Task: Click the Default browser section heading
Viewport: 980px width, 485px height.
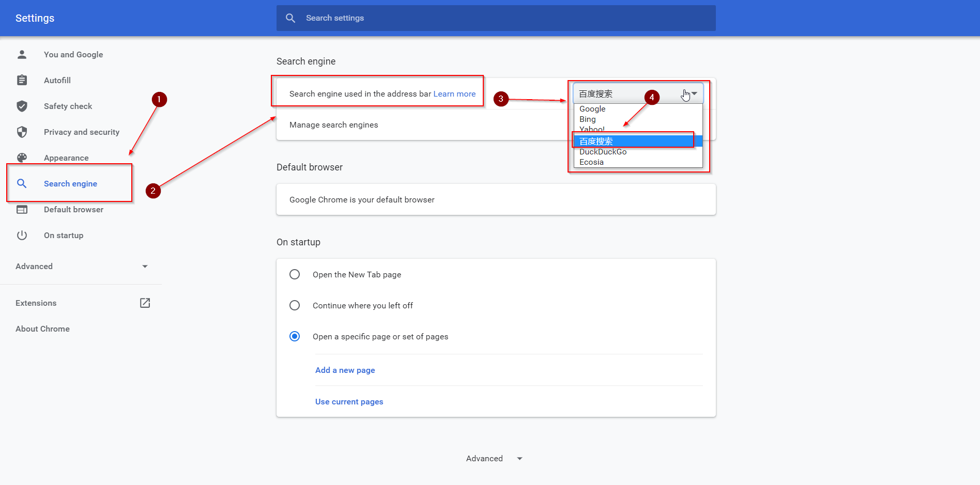Action: tap(310, 167)
